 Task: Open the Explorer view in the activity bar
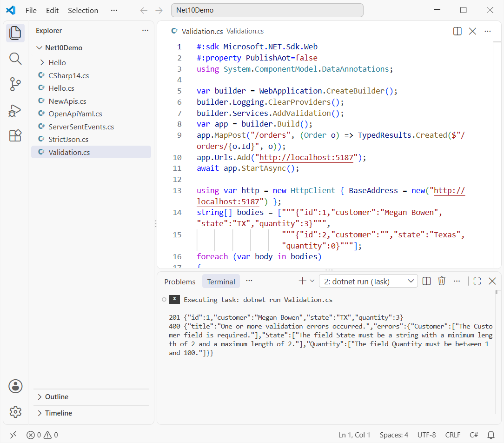point(15,33)
